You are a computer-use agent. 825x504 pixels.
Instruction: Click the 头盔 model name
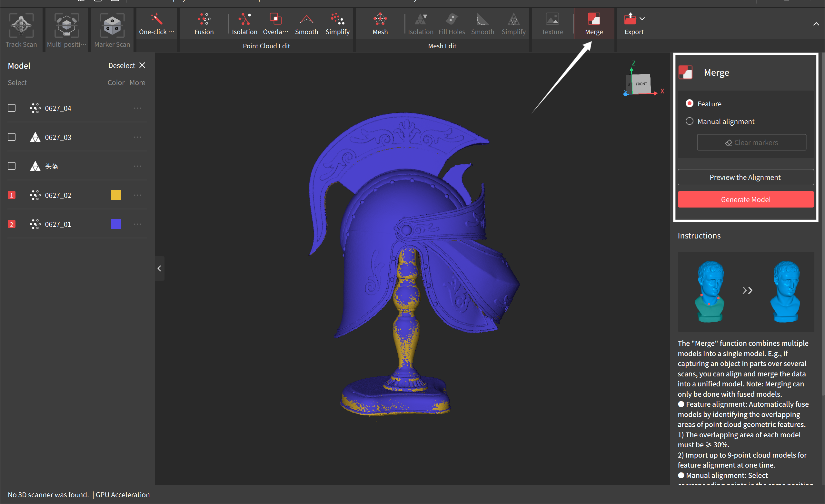(x=52, y=166)
